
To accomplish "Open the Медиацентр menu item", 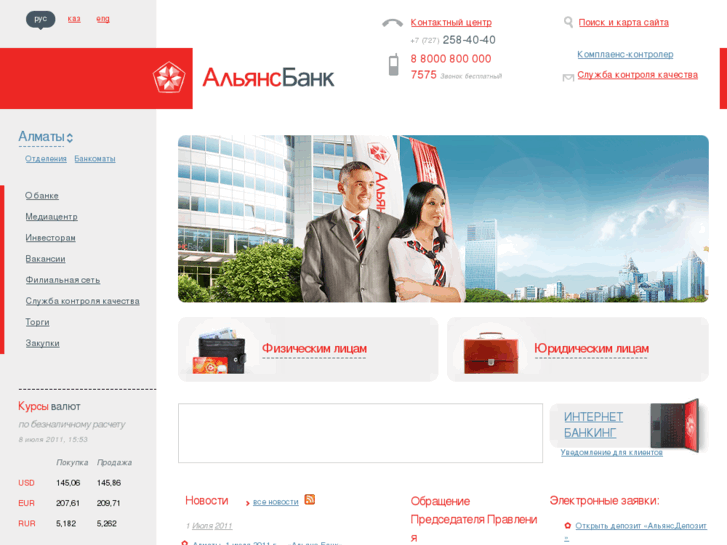I will tap(51, 217).
